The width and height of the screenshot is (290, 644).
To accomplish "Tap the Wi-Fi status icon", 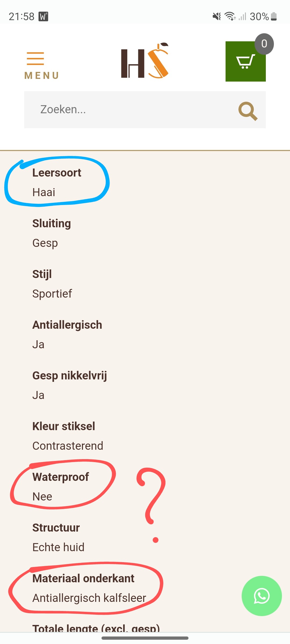I will point(230,16).
